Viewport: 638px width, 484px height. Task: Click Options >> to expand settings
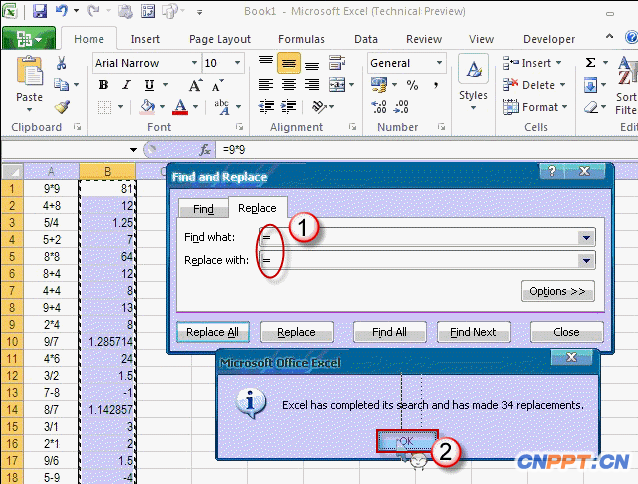point(557,291)
